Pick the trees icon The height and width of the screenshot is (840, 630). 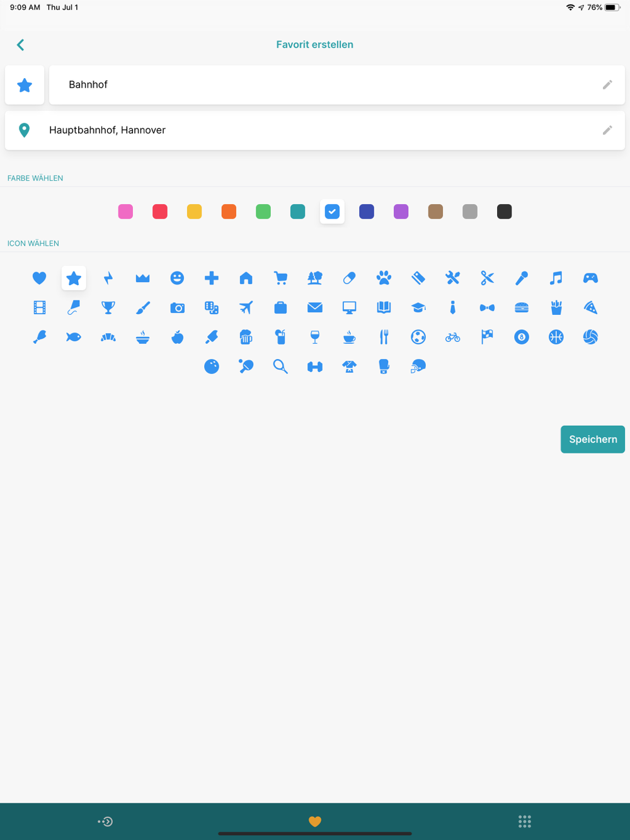(315, 278)
